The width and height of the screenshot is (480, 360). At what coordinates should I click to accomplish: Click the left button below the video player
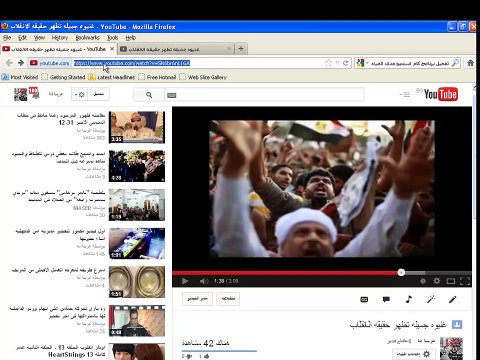coord(197,299)
